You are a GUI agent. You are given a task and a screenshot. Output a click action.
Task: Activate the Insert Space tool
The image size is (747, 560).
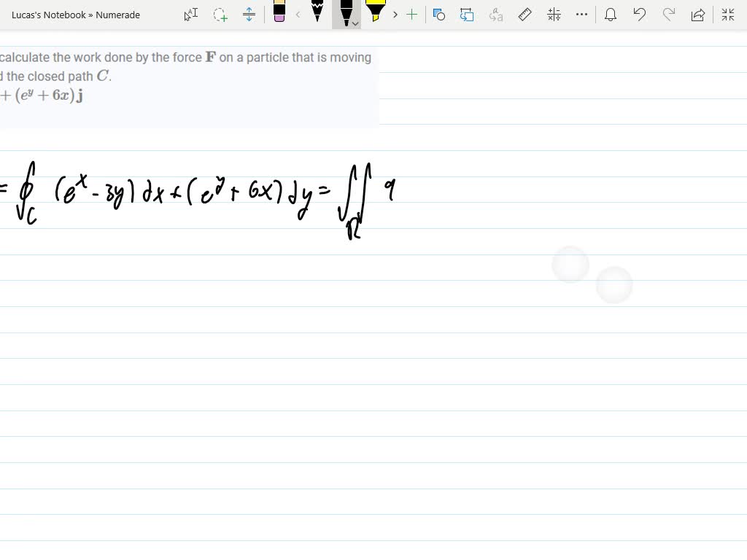click(x=249, y=15)
